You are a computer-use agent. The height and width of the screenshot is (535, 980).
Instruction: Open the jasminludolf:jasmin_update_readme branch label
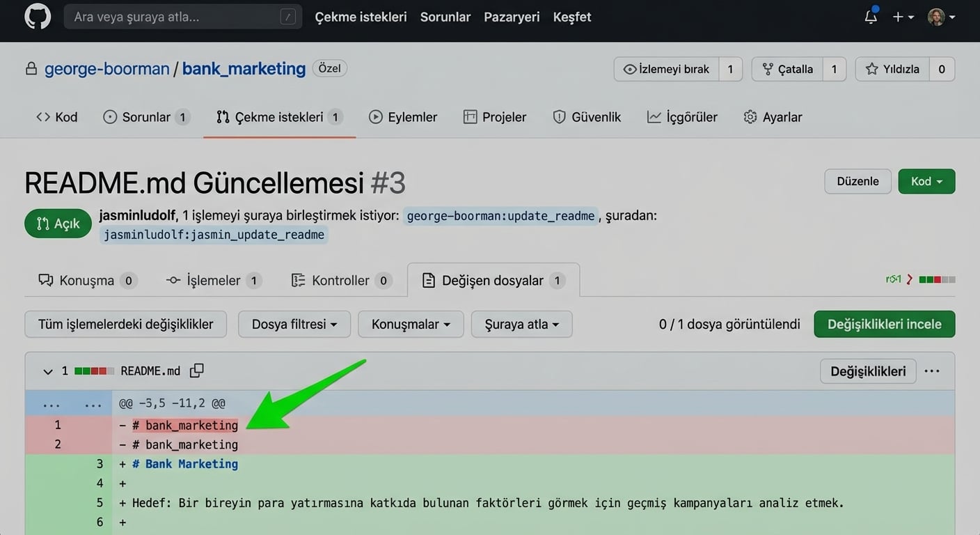tap(214, 235)
